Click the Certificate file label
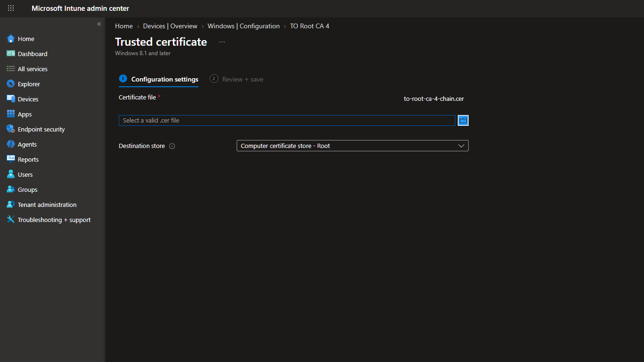This screenshot has width=644, height=362. pos(137,97)
